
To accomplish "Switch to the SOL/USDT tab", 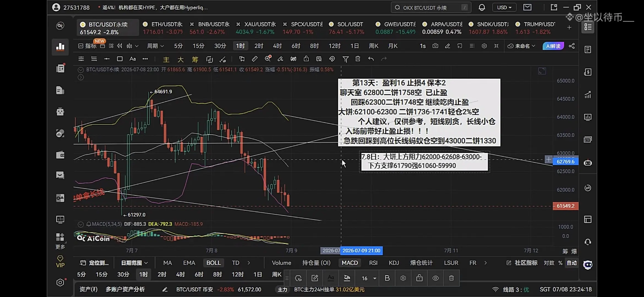I will pyautogui.click(x=346, y=28).
